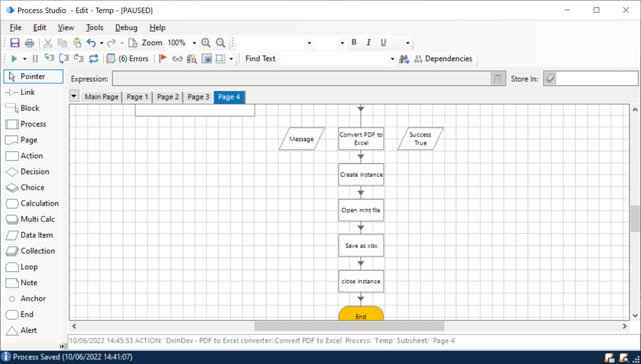Open the font family dropdown

tap(309, 43)
